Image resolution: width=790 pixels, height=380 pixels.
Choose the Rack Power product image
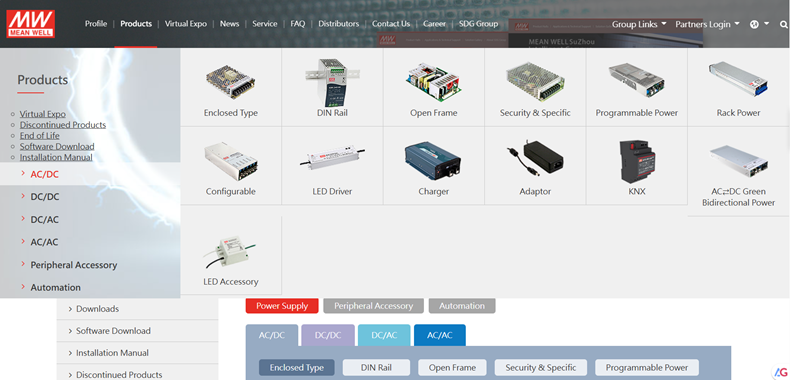pyautogui.click(x=738, y=80)
